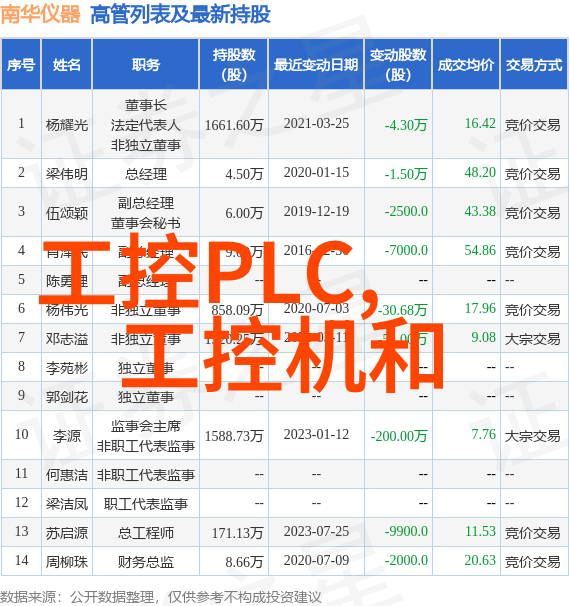Select the 序号 column header
The height and width of the screenshot is (606, 569).
[21, 65]
